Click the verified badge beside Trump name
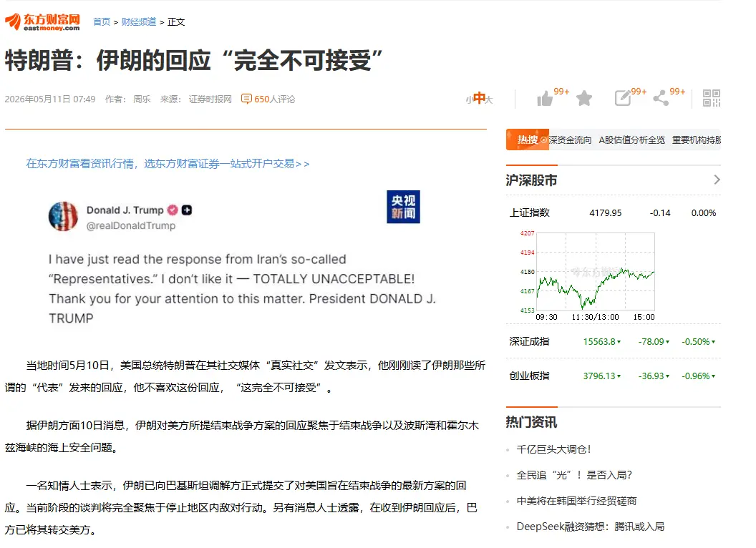Screen dimensions: 756x548 pyautogui.click(x=173, y=210)
